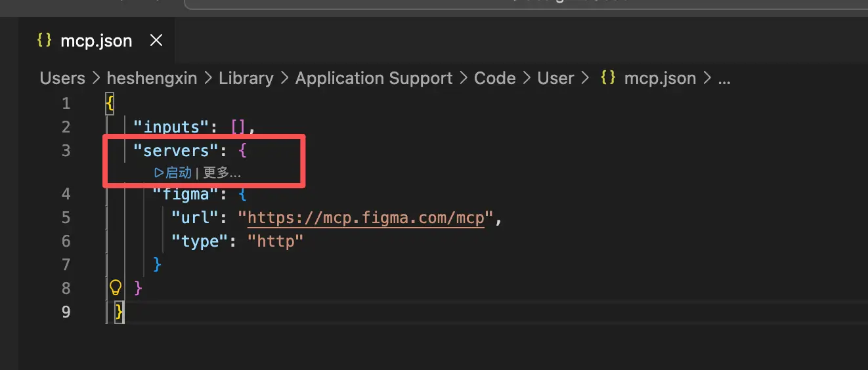Image resolution: width=868 pixels, height=370 pixels.
Task: Open the 更多... code lens options
Action: tap(222, 173)
